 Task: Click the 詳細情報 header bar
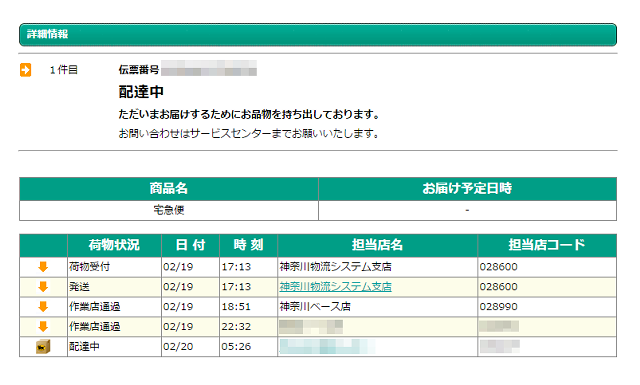coord(318,34)
